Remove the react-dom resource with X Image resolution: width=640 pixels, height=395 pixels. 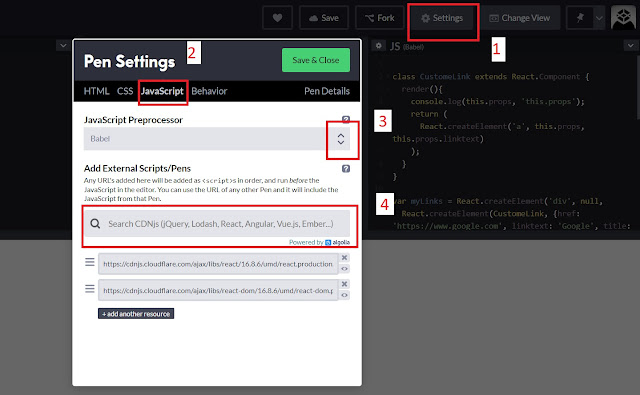pos(344,284)
